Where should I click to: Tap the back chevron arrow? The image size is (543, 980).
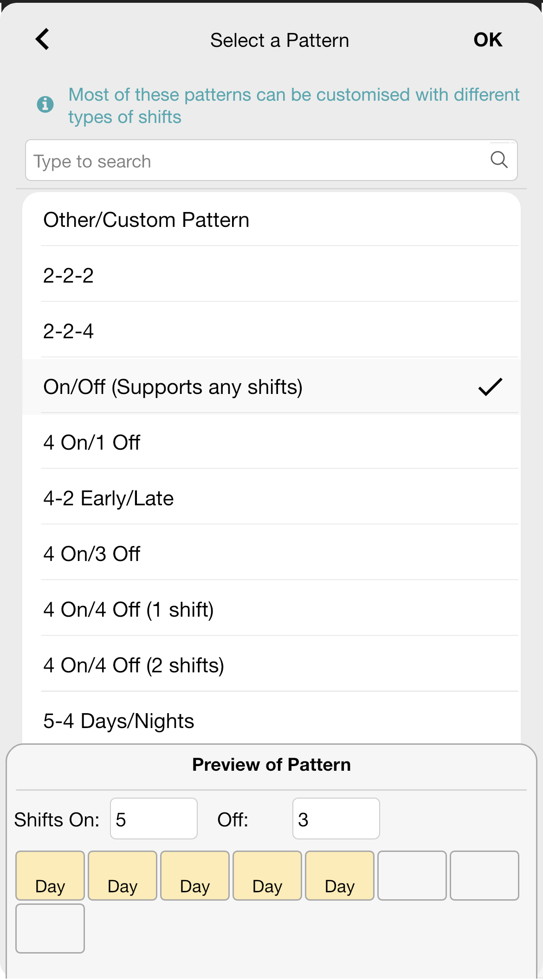tap(43, 39)
